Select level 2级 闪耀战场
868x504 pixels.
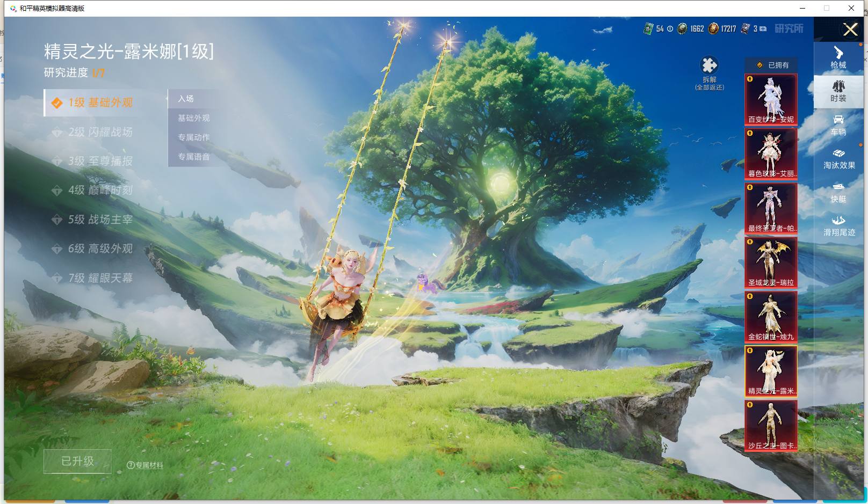tap(91, 132)
